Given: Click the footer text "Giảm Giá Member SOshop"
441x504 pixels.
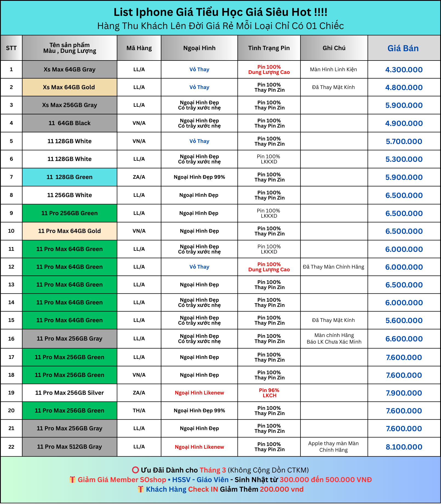Looking at the screenshot, I should click(x=122, y=480).
